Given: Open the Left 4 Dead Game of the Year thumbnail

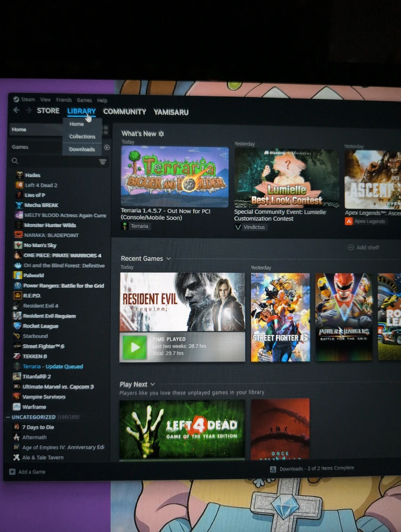Looking at the screenshot, I should (x=182, y=429).
